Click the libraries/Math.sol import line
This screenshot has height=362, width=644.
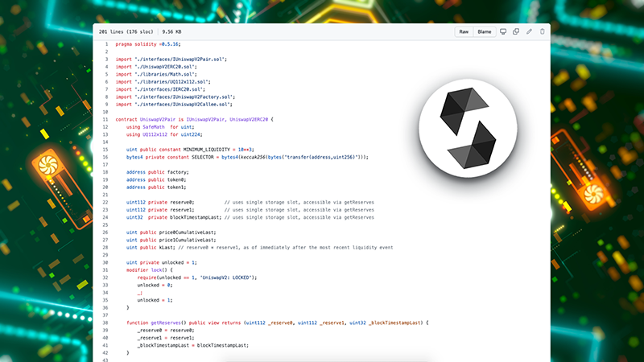pos(156,74)
